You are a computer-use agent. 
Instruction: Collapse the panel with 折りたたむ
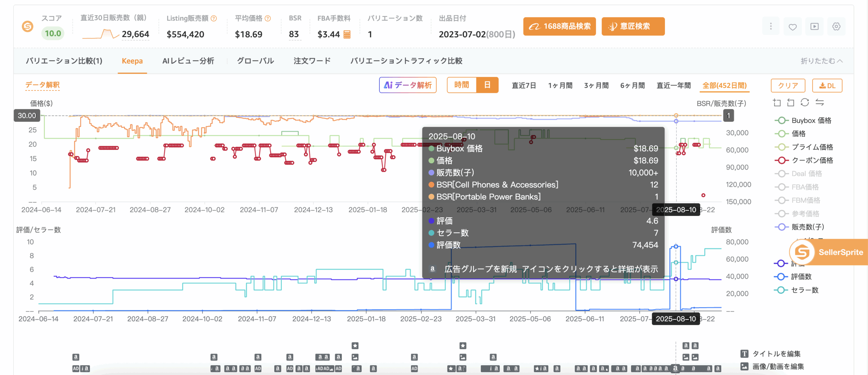(x=822, y=61)
